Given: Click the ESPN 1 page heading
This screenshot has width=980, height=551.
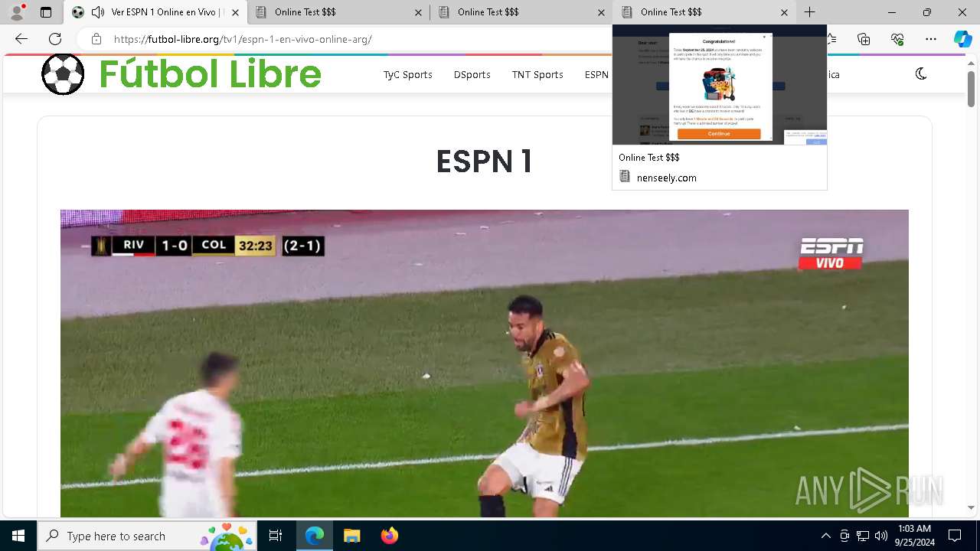Looking at the screenshot, I should (x=484, y=161).
